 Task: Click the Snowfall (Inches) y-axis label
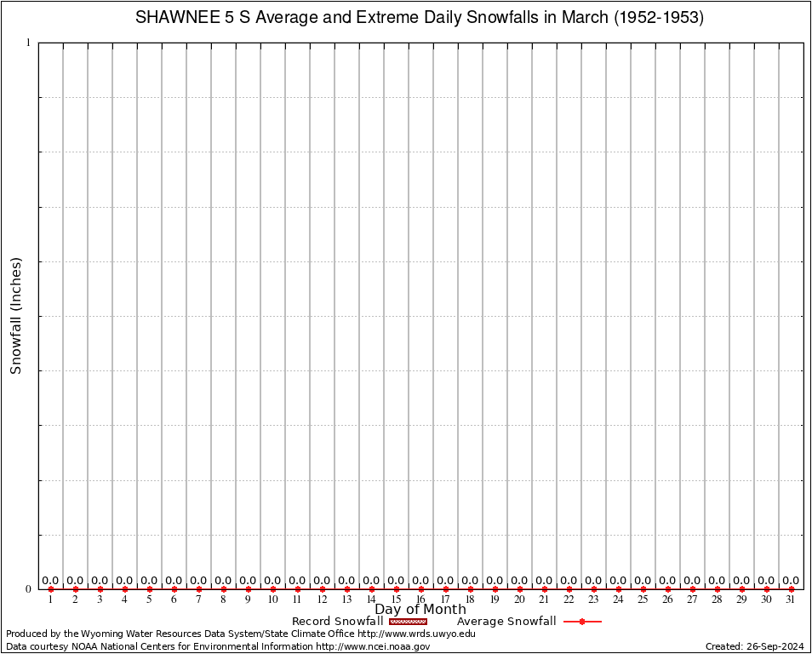(x=15, y=316)
